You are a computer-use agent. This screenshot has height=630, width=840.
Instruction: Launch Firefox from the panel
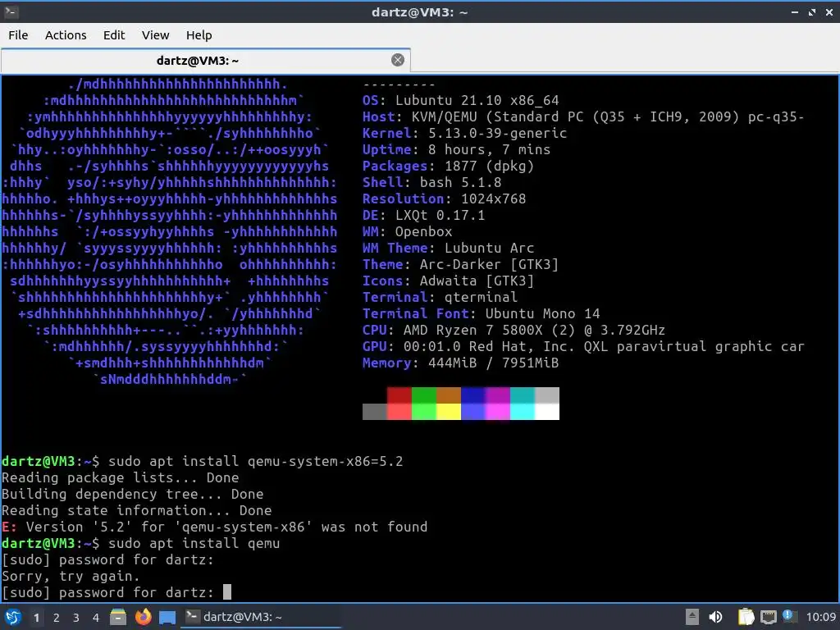[x=143, y=617]
